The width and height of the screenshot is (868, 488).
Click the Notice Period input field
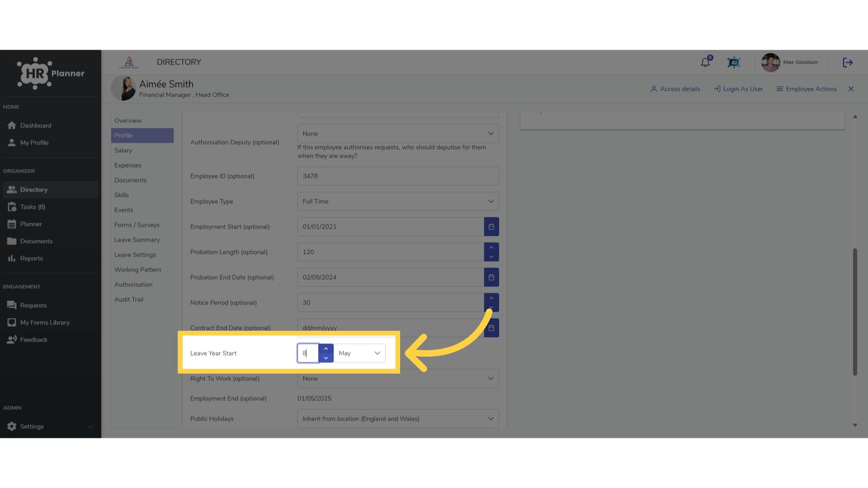click(x=391, y=303)
